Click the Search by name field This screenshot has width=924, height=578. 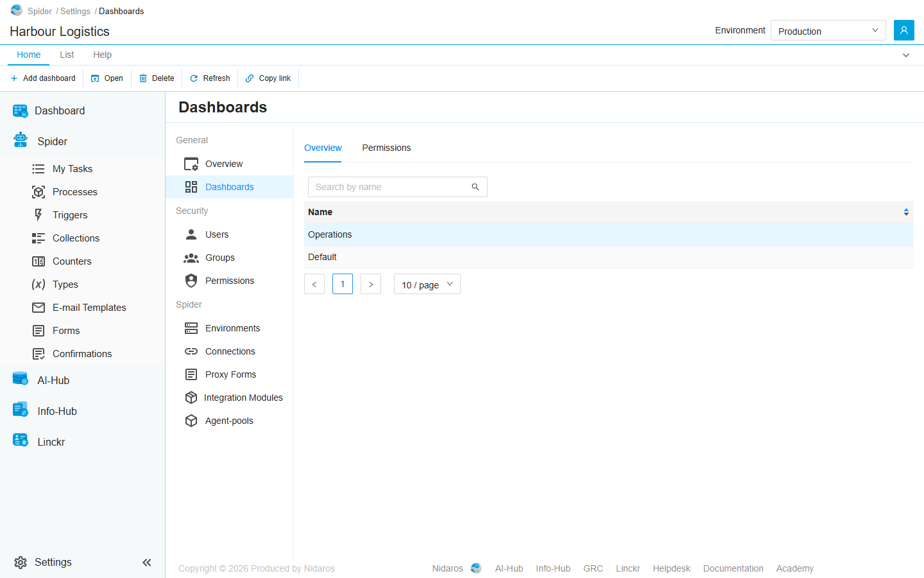pos(398,187)
